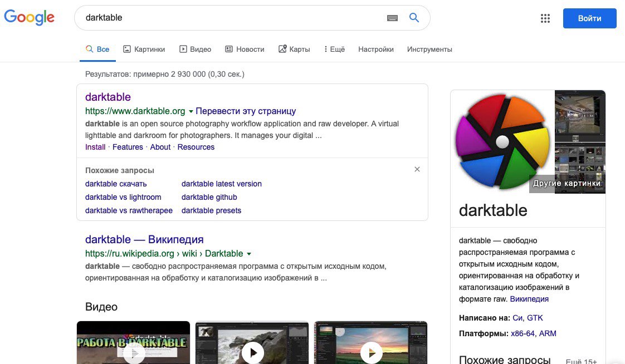Click the Видео tab play icon

pos(183,49)
